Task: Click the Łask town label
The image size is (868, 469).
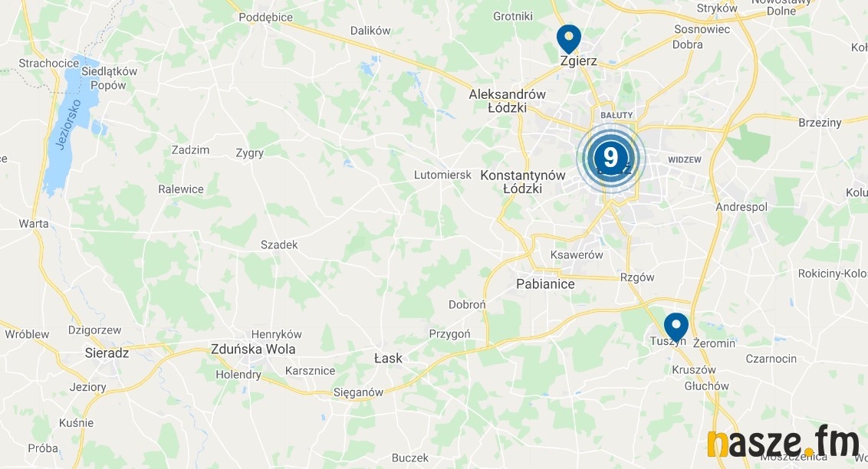Action: tap(388, 359)
